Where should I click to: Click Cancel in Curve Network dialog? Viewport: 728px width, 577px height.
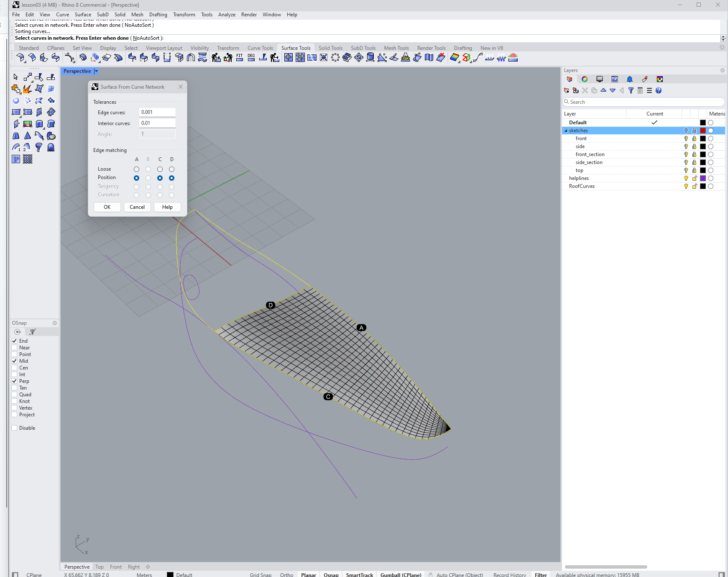tap(137, 207)
